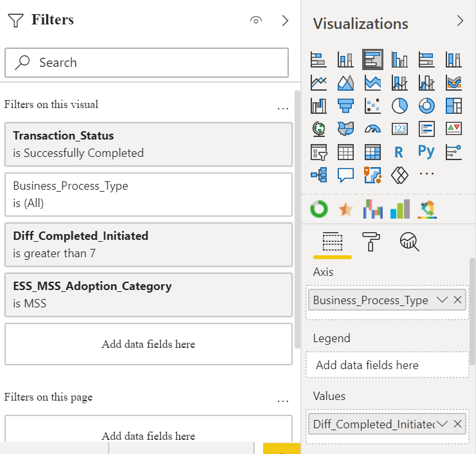Click the Filters pane scrollbar
Viewport: 476px width, 454px height.
point(297,219)
